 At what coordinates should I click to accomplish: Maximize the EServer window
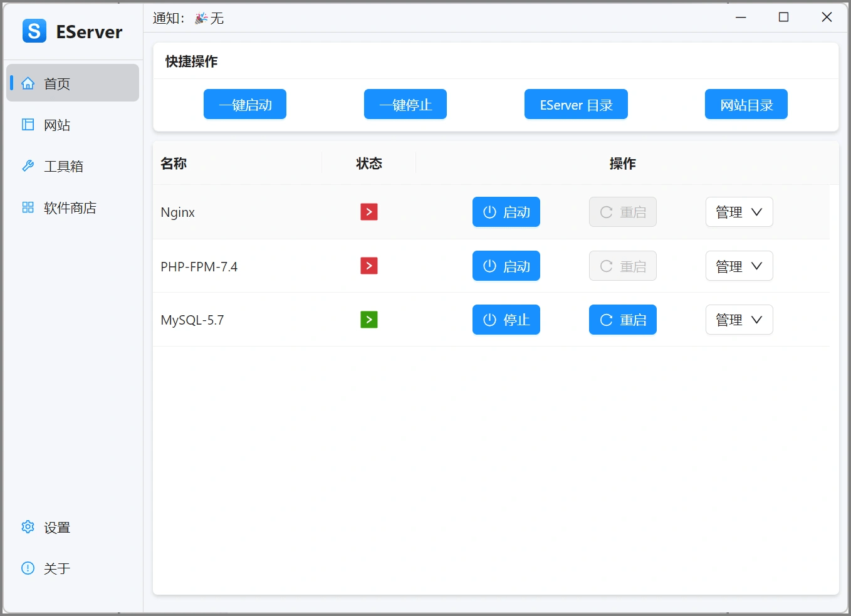[x=783, y=18]
